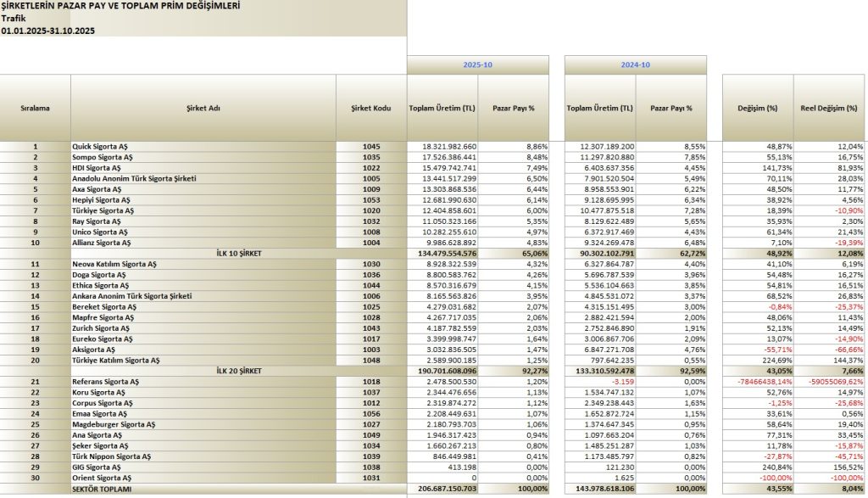This screenshot has width=868, height=498.
Task: Select the Referans Sigorta AŞ cell
Action: point(107,383)
